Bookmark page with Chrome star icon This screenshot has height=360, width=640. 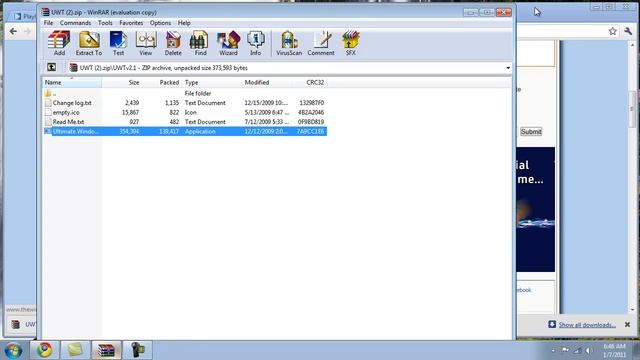(613, 31)
